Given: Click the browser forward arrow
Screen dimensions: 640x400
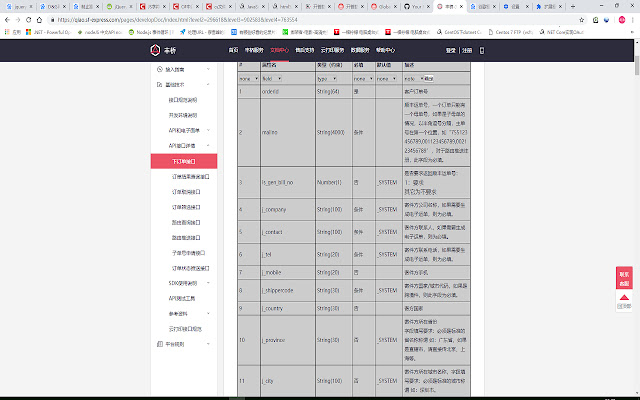Looking at the screenshot, I should (18, 20).
